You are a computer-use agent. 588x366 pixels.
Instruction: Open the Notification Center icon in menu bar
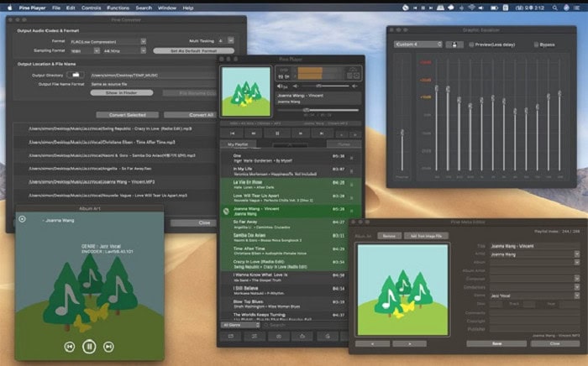coord(577,8)
